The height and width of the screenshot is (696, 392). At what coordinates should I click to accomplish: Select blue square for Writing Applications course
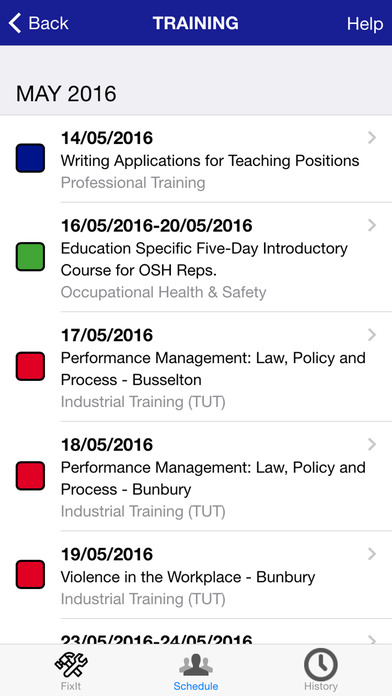pyautogui.click(x=30, y=158)
